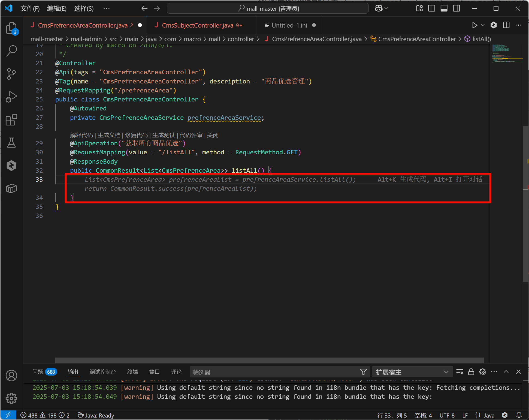Expand the run button dropdown arrow
The width and height of the screenshot is (529, 420).
tap(483, 25)
